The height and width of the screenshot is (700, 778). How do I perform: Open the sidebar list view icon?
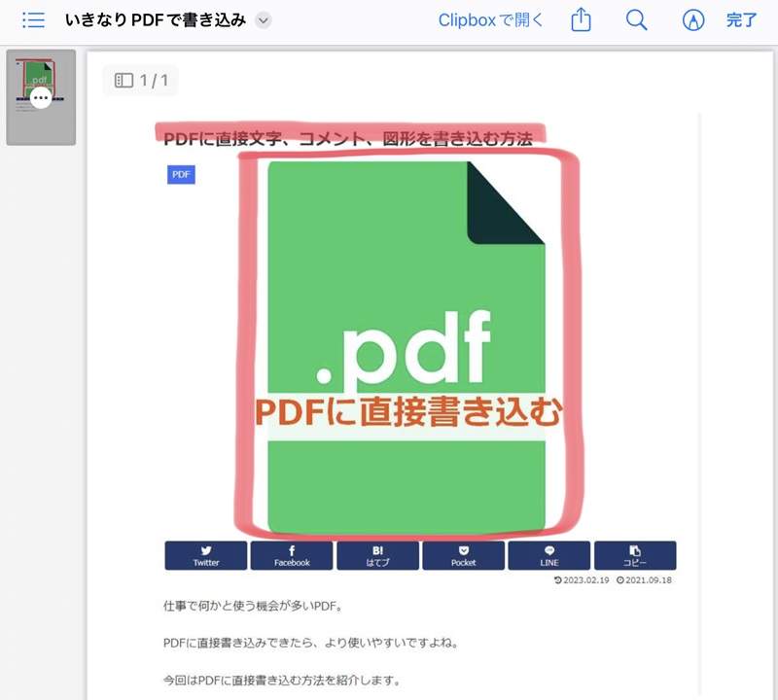(x=33, y=20)
